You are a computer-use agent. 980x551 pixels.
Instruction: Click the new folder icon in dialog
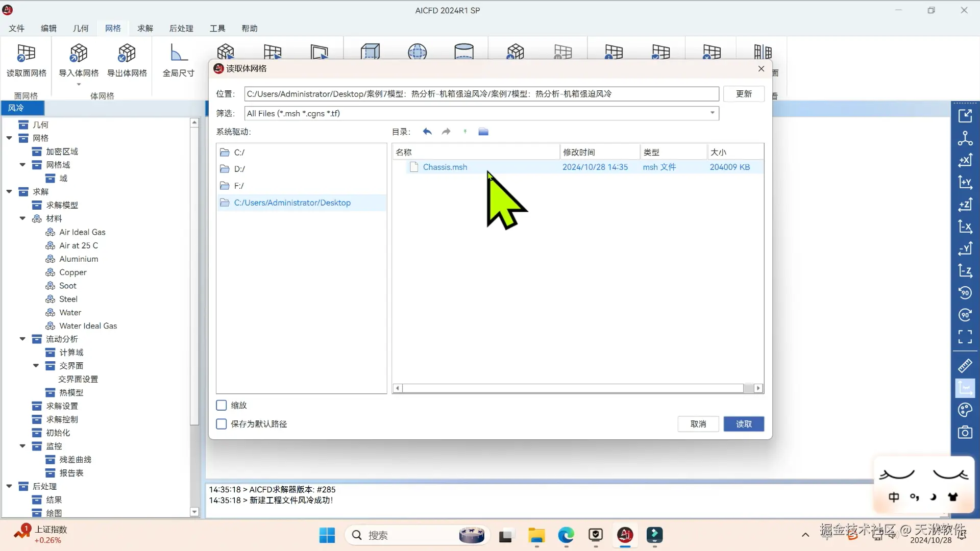pyautogui.click(x=483, y=132)
